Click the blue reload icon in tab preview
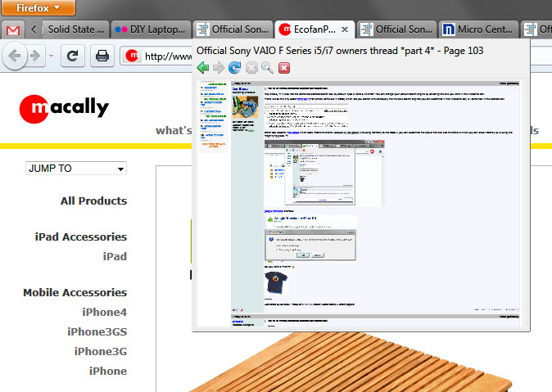The image size is (552, 392). (235, 68)
